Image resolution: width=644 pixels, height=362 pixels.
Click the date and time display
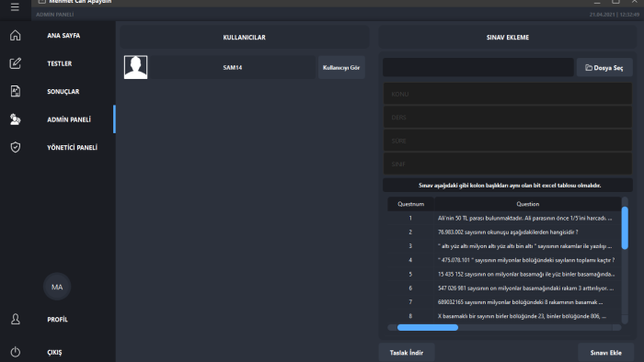615,15
